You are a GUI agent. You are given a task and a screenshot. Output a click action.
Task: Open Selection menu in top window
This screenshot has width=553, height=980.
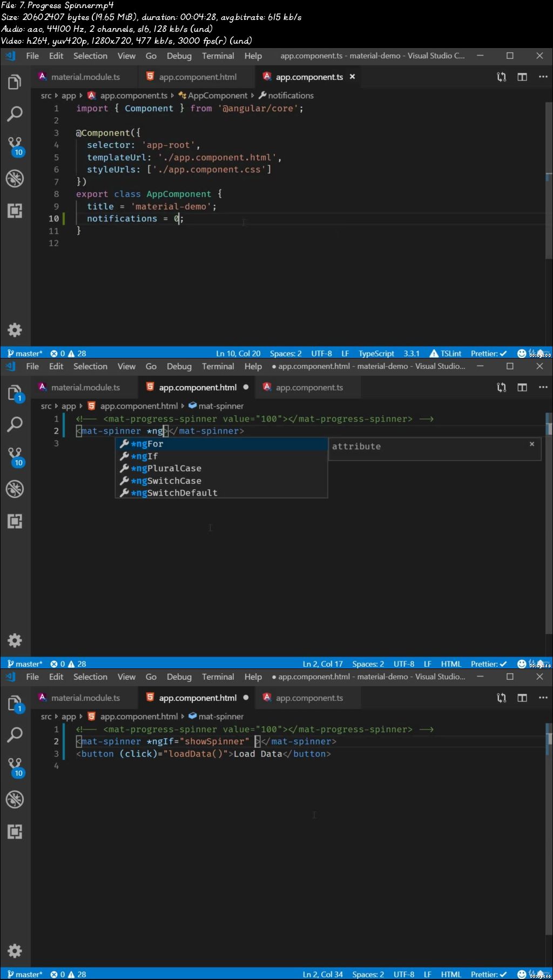90,56
